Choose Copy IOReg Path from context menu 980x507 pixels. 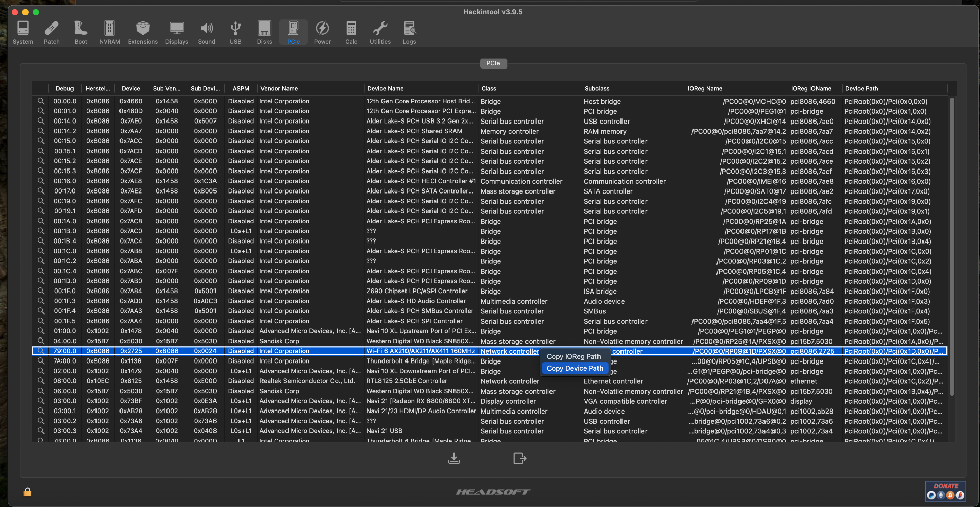573,356
